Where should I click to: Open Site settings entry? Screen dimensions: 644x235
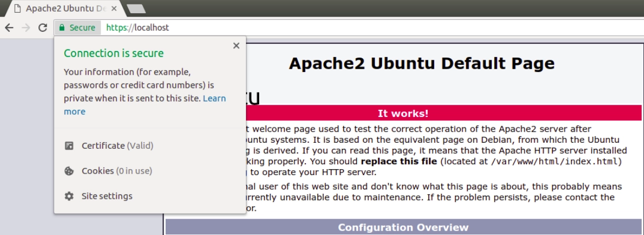tap(107, 196)
